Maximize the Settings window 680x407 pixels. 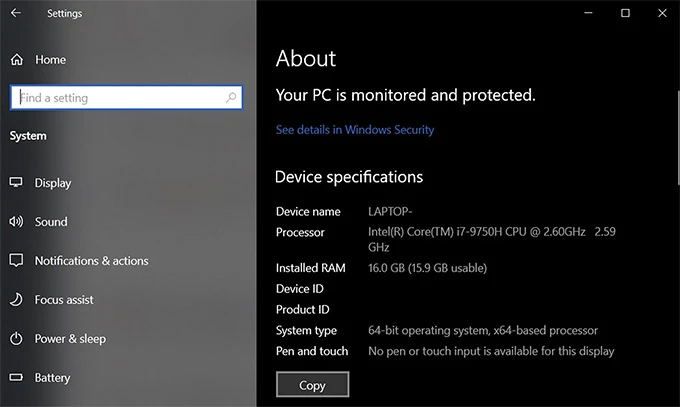click(625, 13)
